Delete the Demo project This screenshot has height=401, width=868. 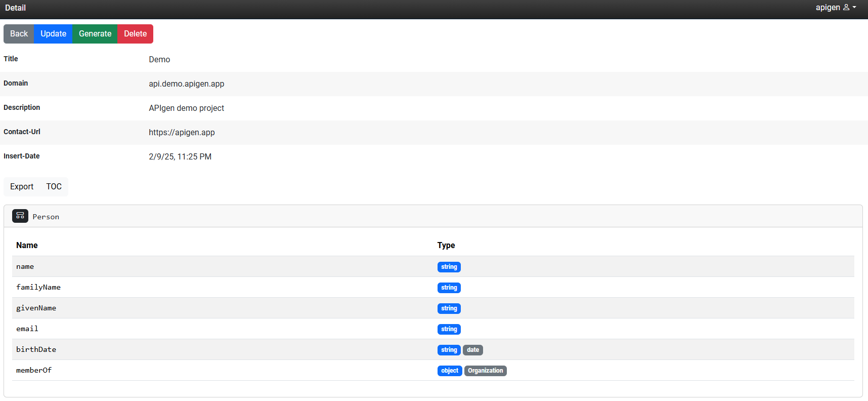pyautogui.click(x=135, y=34)
